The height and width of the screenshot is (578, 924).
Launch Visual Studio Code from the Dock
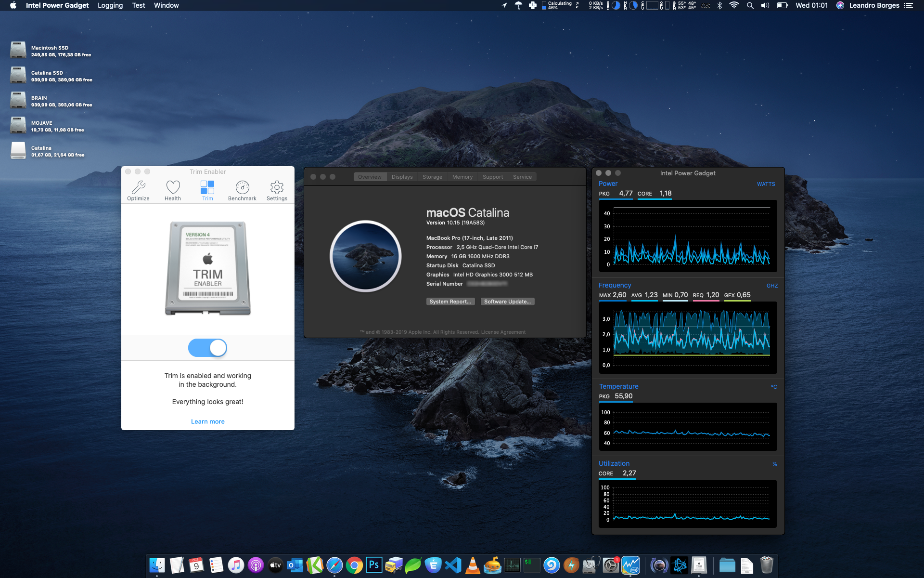tap(453, 565)
